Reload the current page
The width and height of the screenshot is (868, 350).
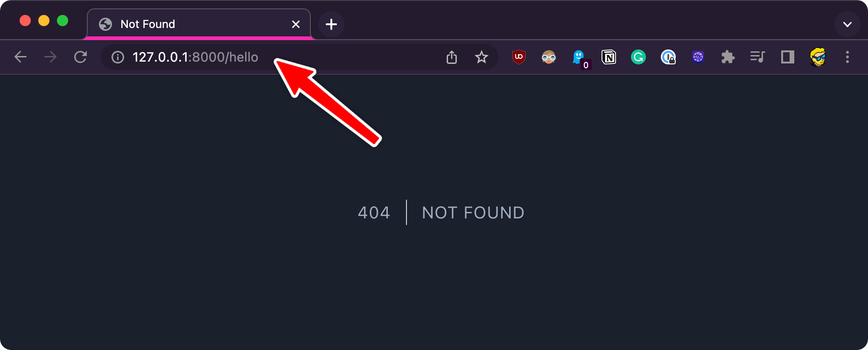pos(80,57)
